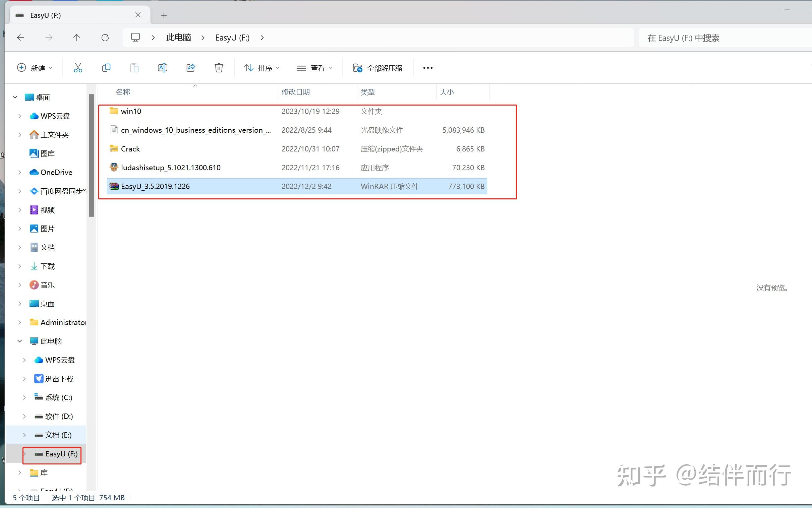812x508 pixels.
Task: Click the Cut scissors icon
Action: 78,68
